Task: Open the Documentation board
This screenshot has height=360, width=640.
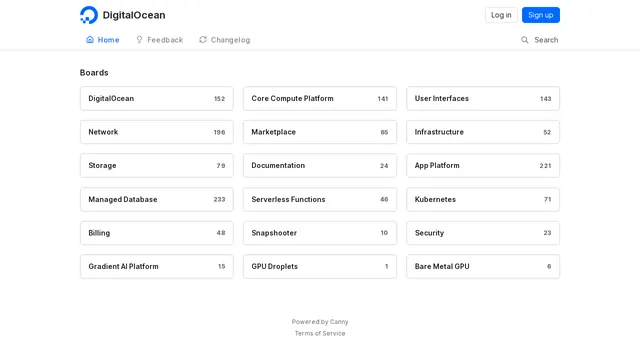Action: pos(320,165)
